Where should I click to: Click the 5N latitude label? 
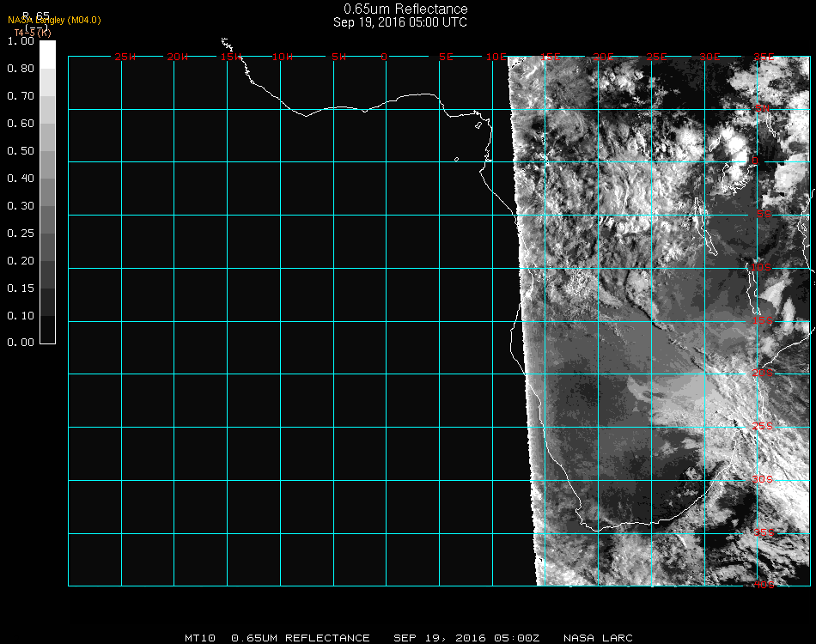point(762,108)
